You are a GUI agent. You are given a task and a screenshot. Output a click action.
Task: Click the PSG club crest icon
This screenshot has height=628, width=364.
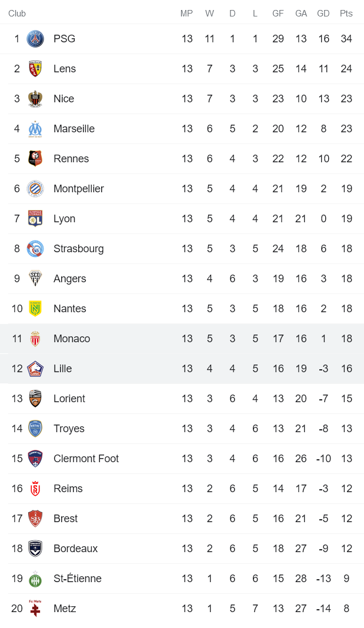click(35, 39)
